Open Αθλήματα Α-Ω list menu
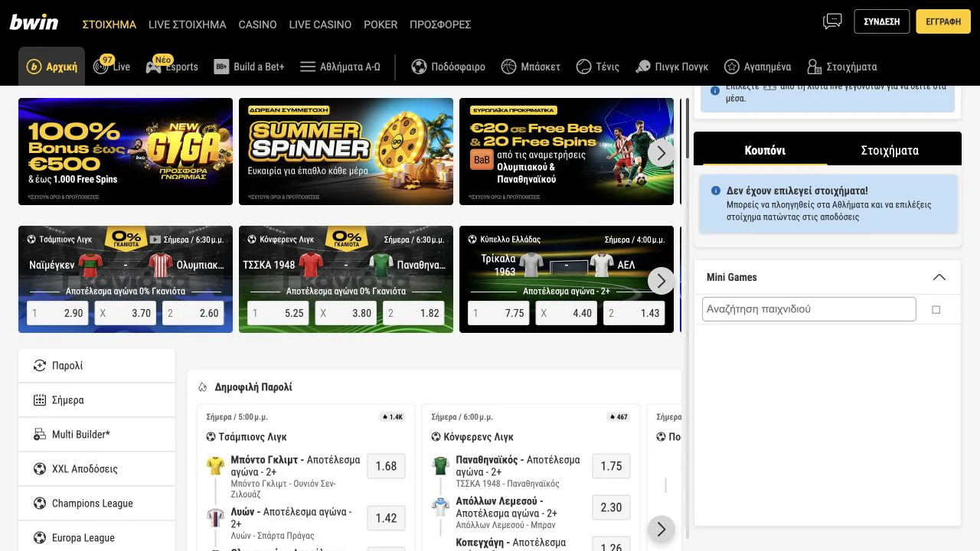The width and height of the screenshot is (980, 551). point(340,67)
